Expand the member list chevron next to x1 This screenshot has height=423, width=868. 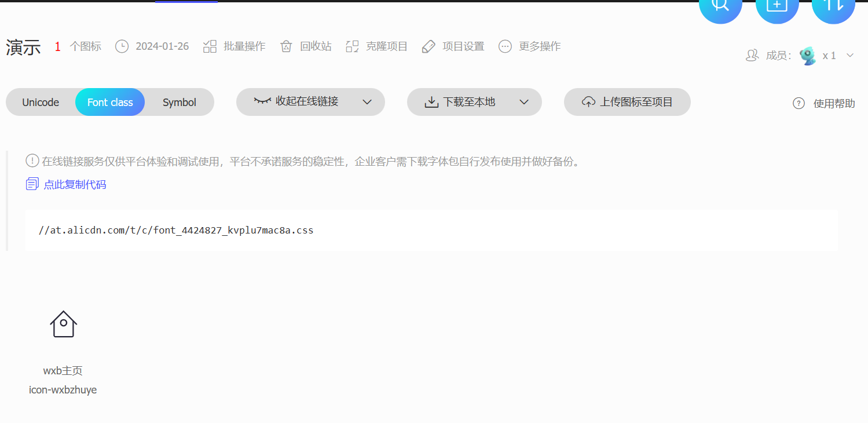point(849,55)
